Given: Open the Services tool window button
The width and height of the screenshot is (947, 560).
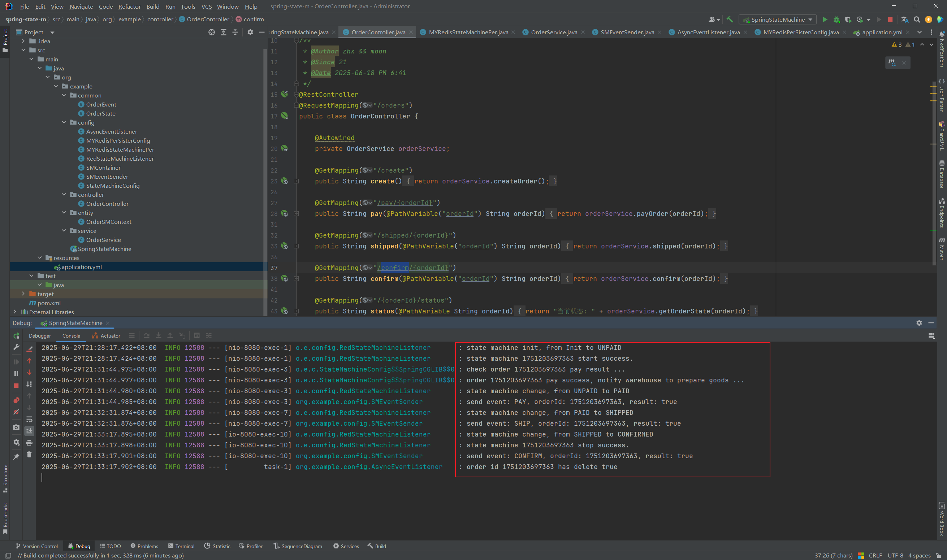Looking at the screenshot, I should click(346, 546).
